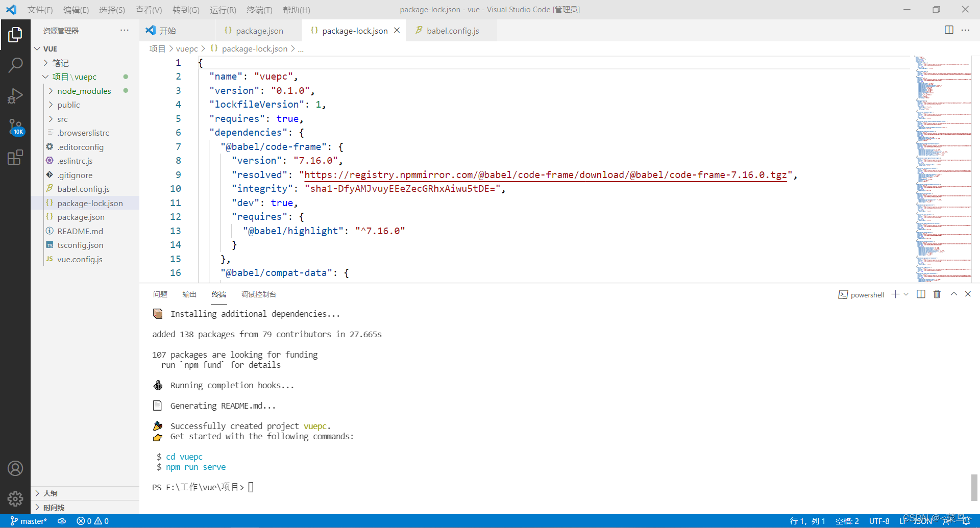Close the package-lock.json tab
The width and height of the screenshot is (980, 528).
click(397, 31)
